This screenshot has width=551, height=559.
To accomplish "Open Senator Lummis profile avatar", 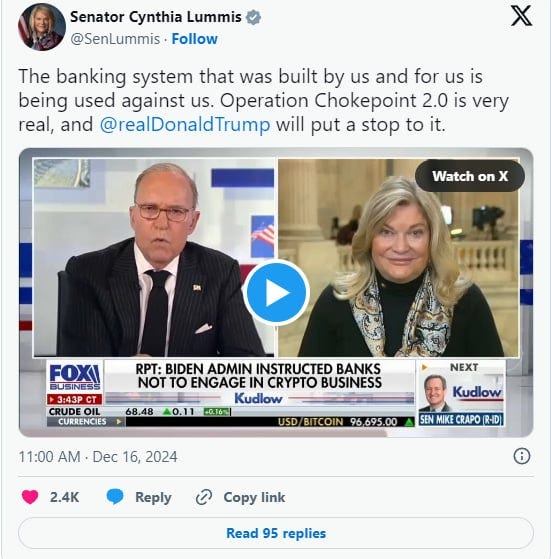I will tap(42, 27).
